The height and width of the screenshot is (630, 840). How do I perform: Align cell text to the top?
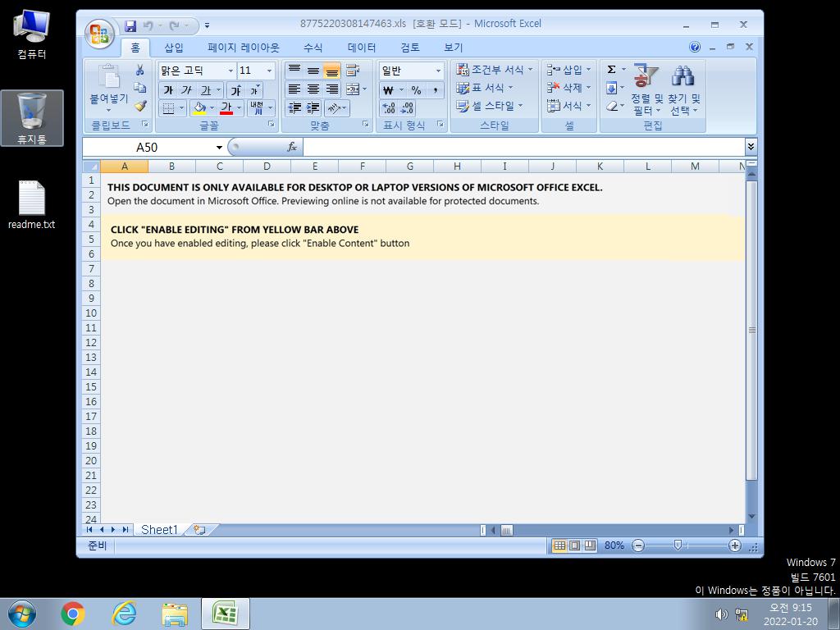pyautogui.click(x=294, y=71)
